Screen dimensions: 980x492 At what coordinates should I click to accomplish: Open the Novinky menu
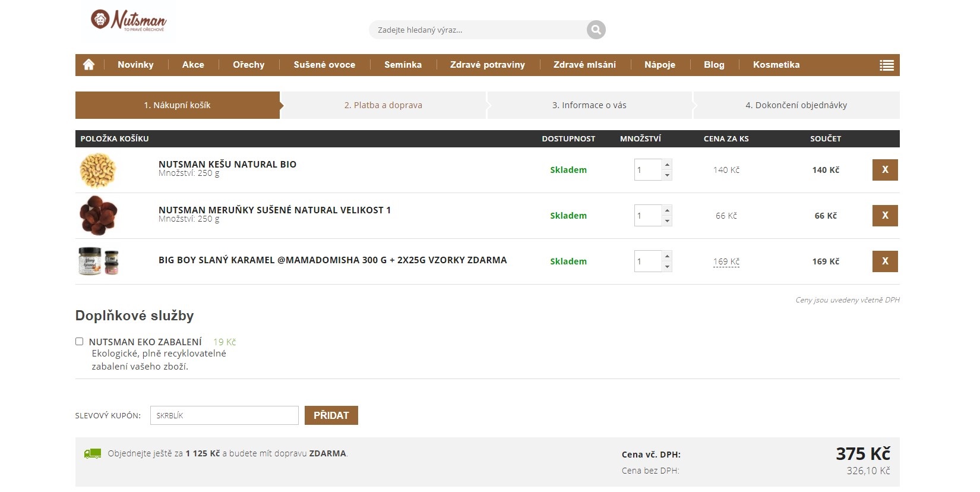click(x=135, y=65)
